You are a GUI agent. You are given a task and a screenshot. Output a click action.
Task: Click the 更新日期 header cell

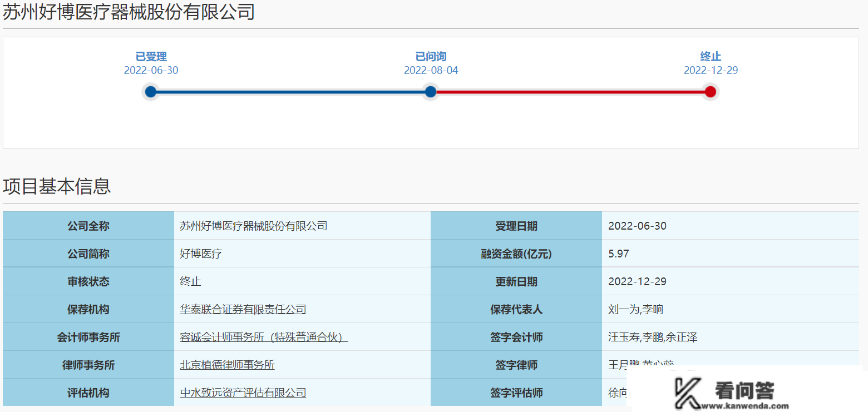[x=516, y=281]
